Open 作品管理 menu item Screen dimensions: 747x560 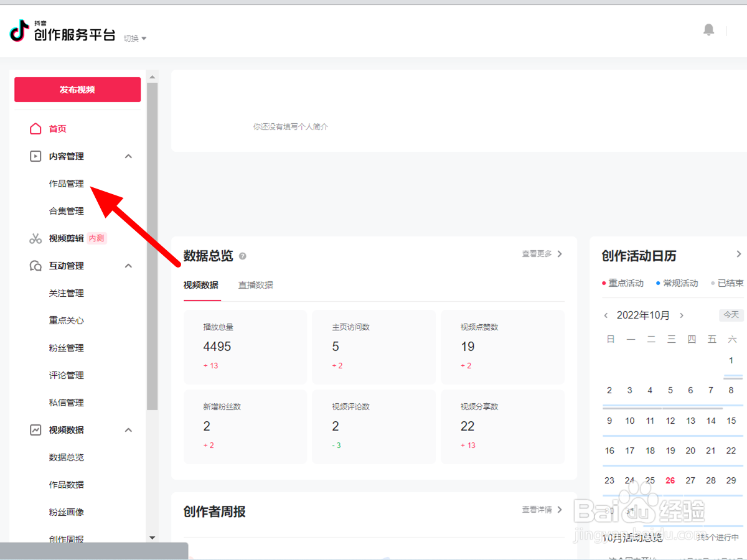coord(67,184)
